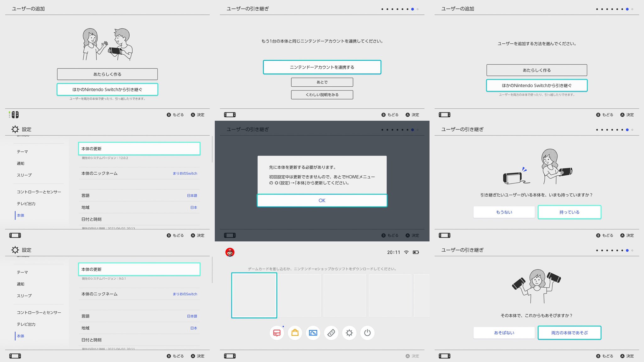This screenshot has width=644, height=362.
Task: Select the highlighted empty game tile on HOME menu
Action: (254, 295)
